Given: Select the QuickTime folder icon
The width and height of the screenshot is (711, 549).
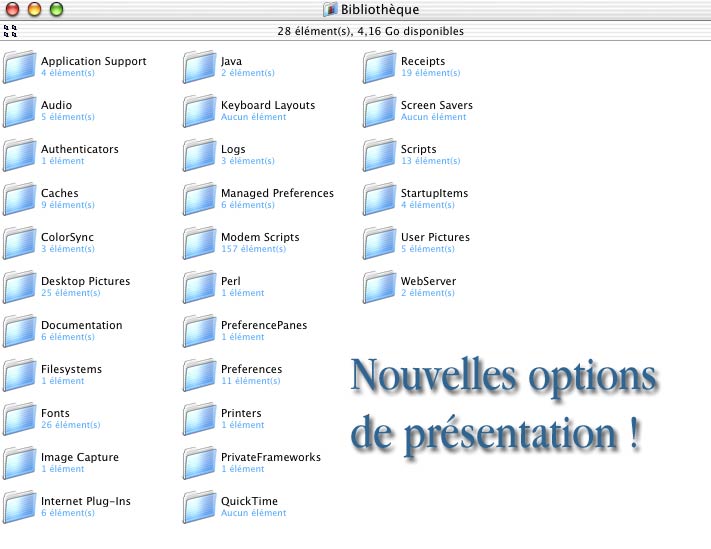Looking at the screenshot, I should (x=200, y=507).
